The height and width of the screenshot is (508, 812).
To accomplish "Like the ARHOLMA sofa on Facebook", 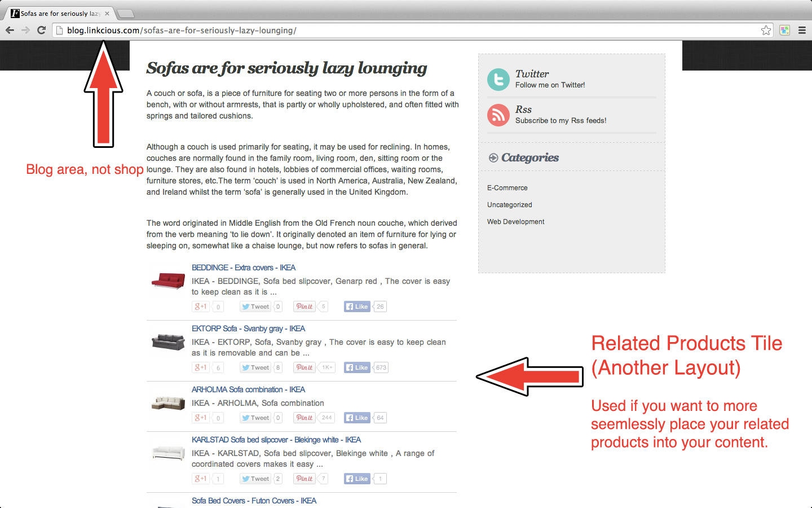I will (x=358, y=418).
